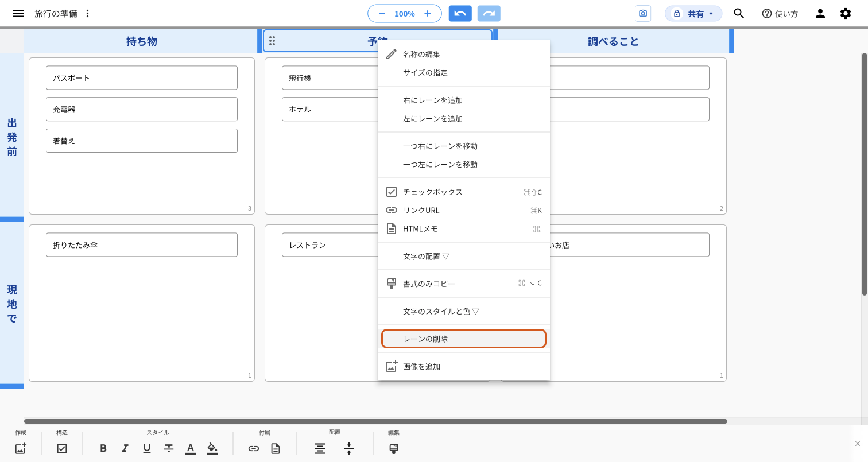Screen dimensions: 868x462
Task: Click the drag handle on the 予約 lane header
Action: coord(272,41)
